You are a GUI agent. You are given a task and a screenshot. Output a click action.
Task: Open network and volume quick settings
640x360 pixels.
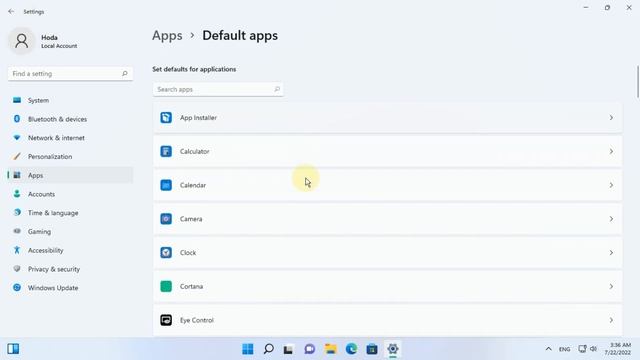(587, 349)
